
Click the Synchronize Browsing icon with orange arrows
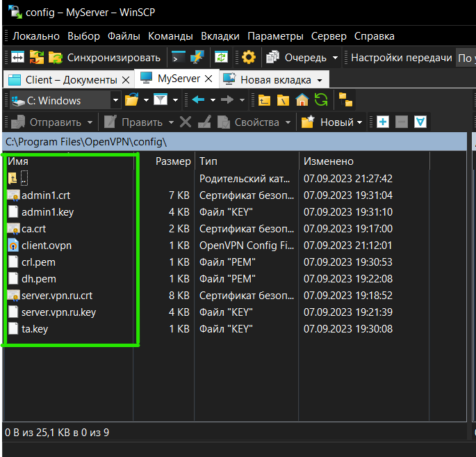click(36, 58)
